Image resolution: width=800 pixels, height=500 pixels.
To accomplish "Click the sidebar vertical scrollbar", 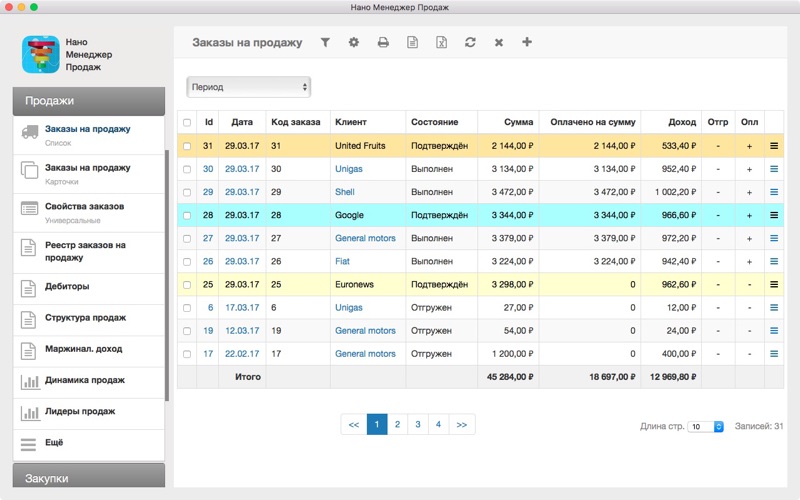I will [x=167, y=276].
